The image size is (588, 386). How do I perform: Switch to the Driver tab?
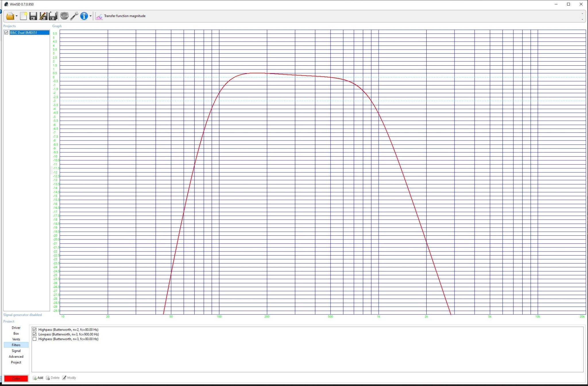tap(16, 328)
